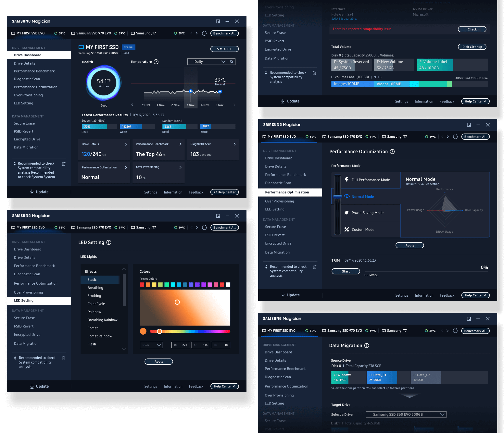This screenshot has height=433, width=504.
Task: Select D: System Reserved volume
Action: point(351,65)
